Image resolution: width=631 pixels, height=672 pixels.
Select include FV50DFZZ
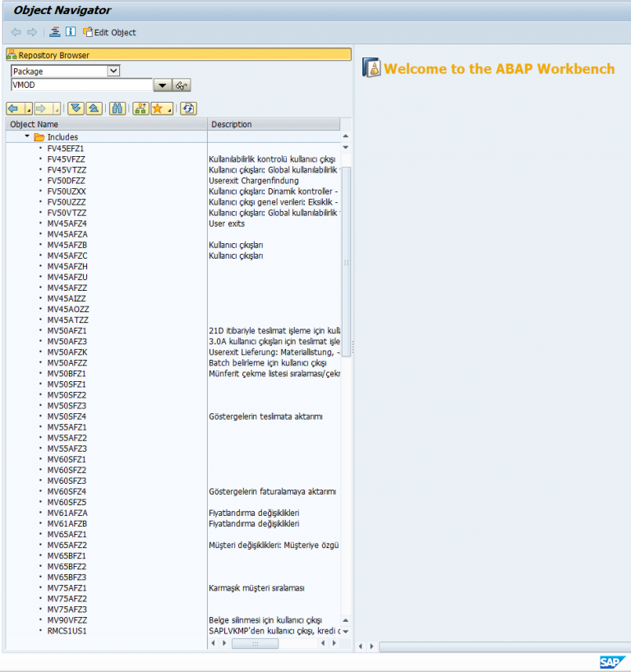[66, 181]
